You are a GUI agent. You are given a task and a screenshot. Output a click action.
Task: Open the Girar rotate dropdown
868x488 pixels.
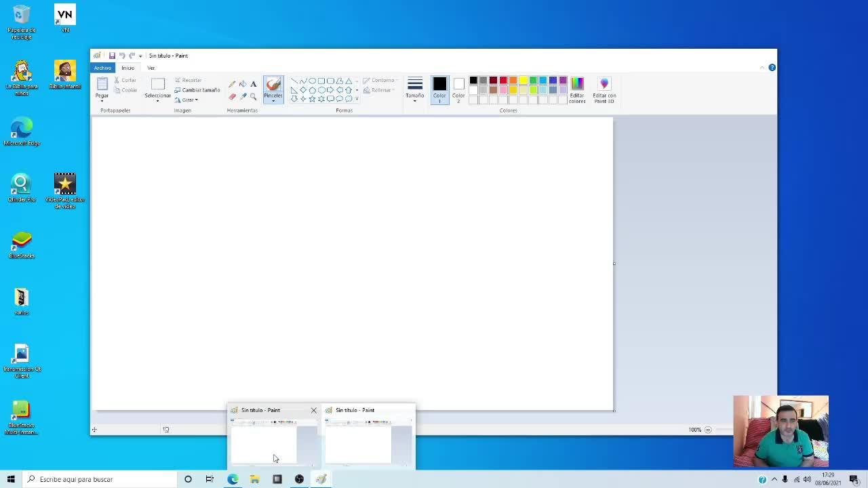186,100
